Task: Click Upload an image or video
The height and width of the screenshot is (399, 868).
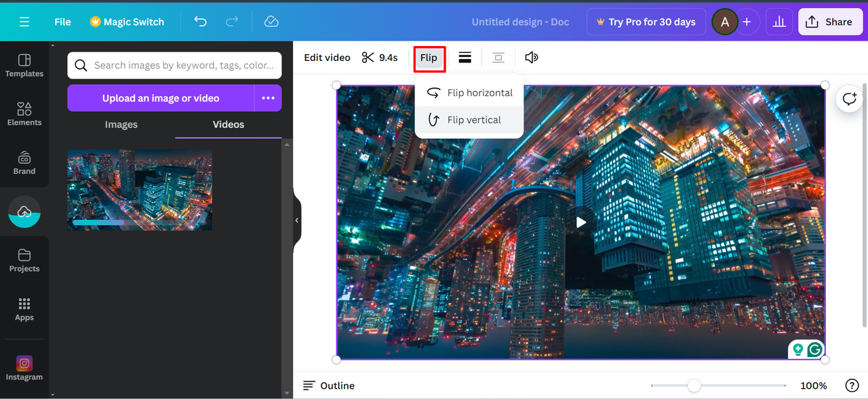Action: point(161,98)
